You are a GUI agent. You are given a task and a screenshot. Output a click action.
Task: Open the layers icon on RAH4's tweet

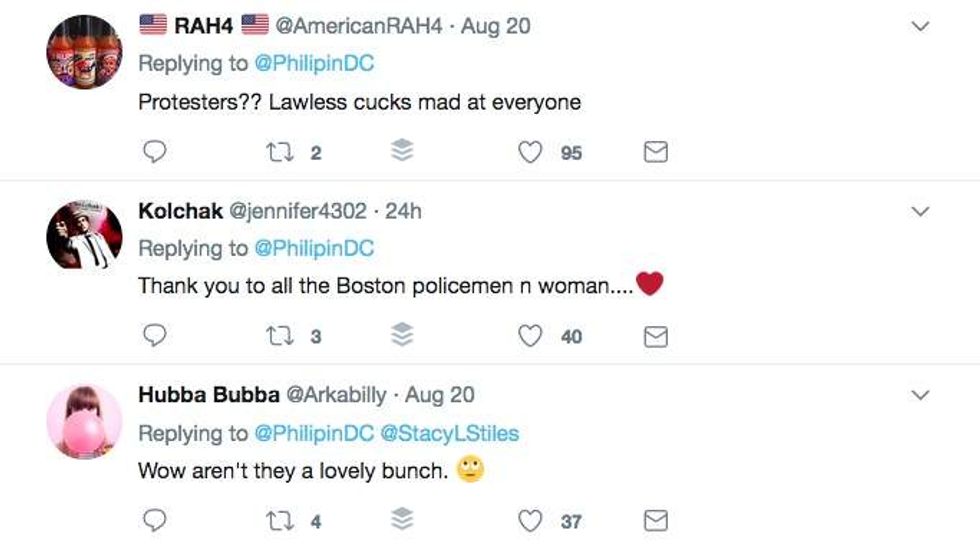(402, 151)
